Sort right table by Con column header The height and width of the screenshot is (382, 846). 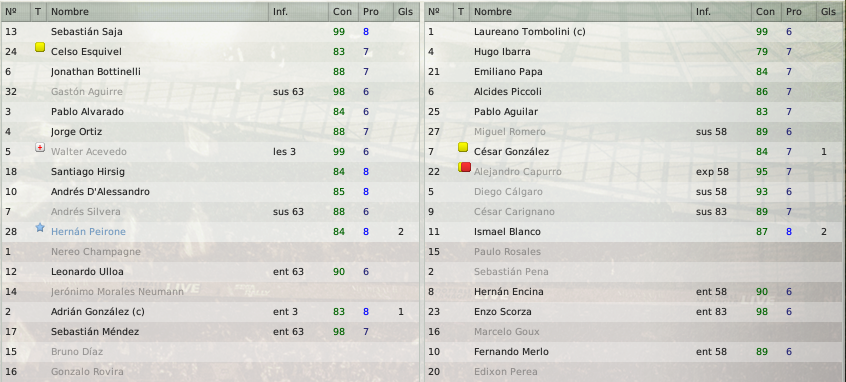click(x=766, y=11)
